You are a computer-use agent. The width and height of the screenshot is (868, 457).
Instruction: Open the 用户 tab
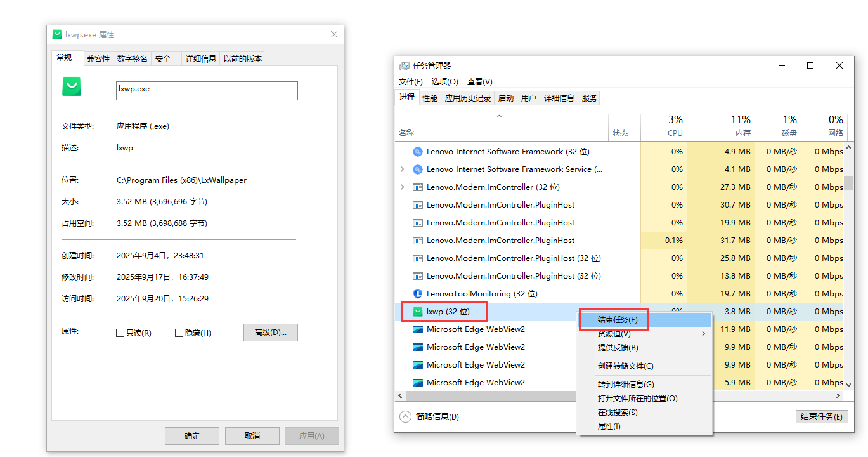tap(529, 98)
